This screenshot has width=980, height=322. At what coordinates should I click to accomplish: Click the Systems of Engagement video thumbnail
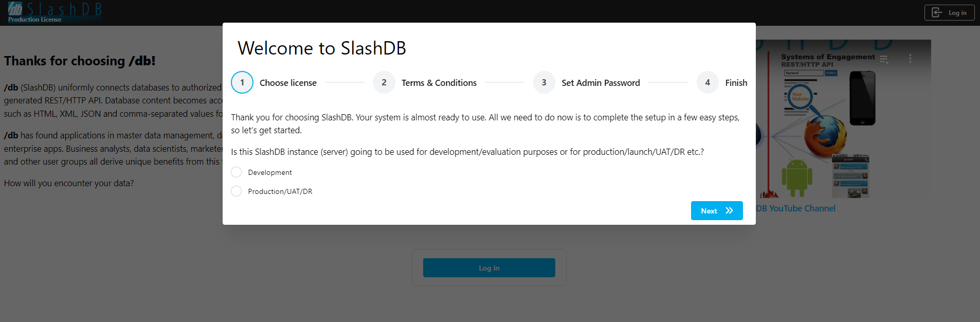tap(843, 129)
